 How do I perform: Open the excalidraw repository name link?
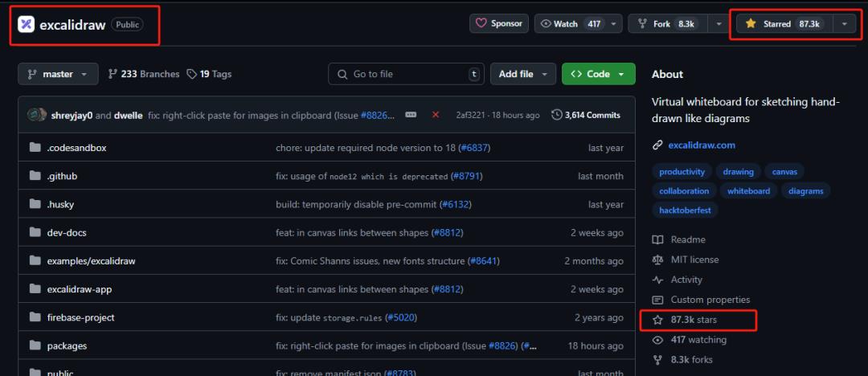pyautogui.click(x=72, y=25)
